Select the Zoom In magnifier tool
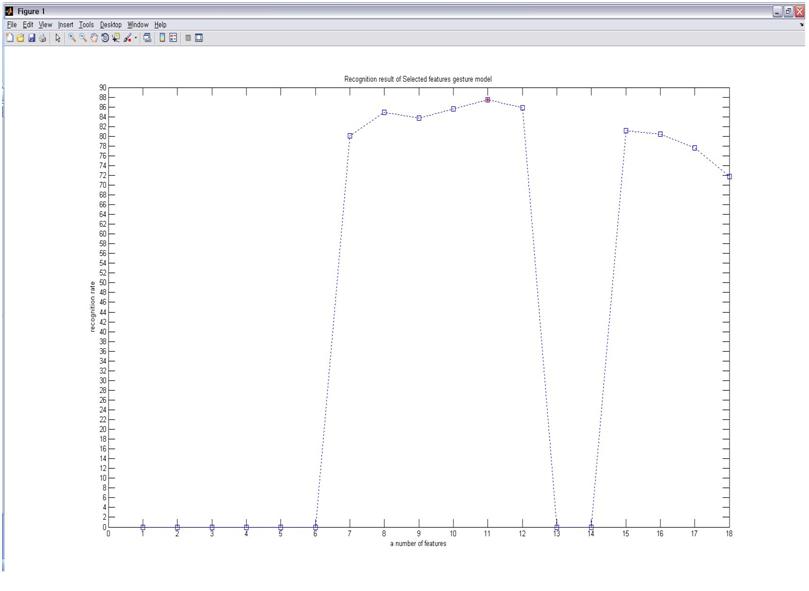Viewport: 809px width, 591px height. tap(72, 38)
